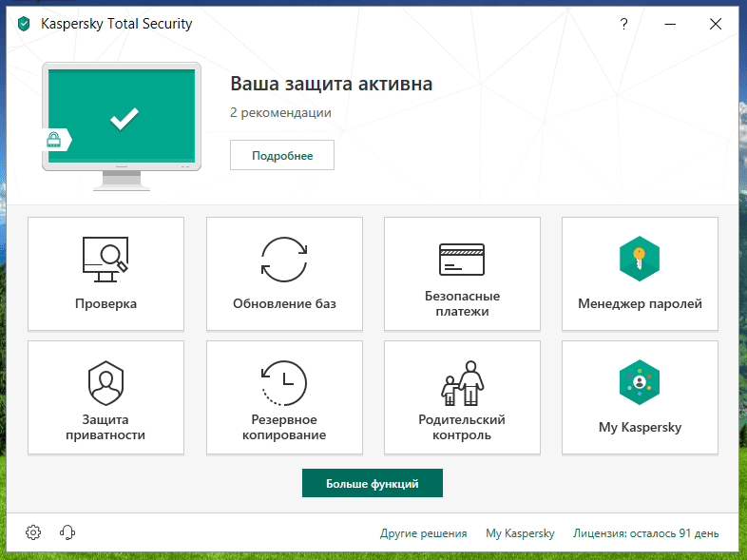This screenshot has width=747, height=560.
Task: Open the Проверка scan tile
Action: coord(105,274)
